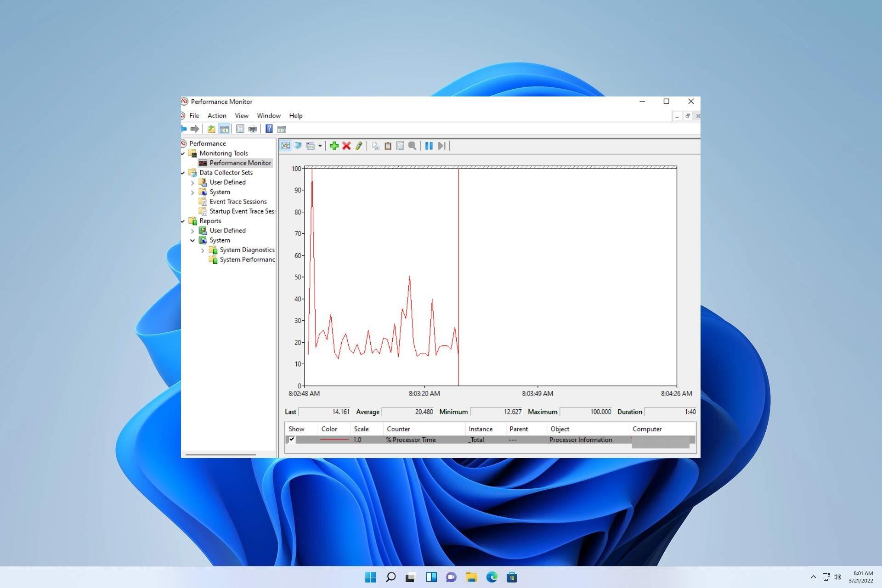Image resolution: width=882 pixels, height=588 pixels.
Task: Click the Maximum value field 100.000
Action: tap(586, 412)
